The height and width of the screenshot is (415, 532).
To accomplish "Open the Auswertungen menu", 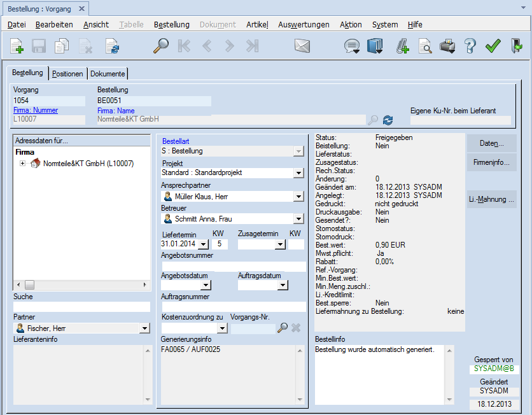I will click(304, 24).
